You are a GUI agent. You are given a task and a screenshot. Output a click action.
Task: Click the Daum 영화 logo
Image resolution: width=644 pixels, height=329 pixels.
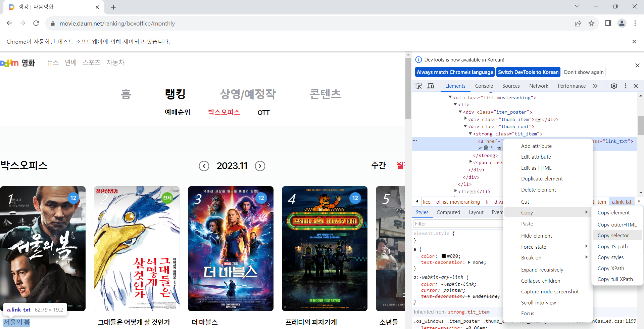17,63
